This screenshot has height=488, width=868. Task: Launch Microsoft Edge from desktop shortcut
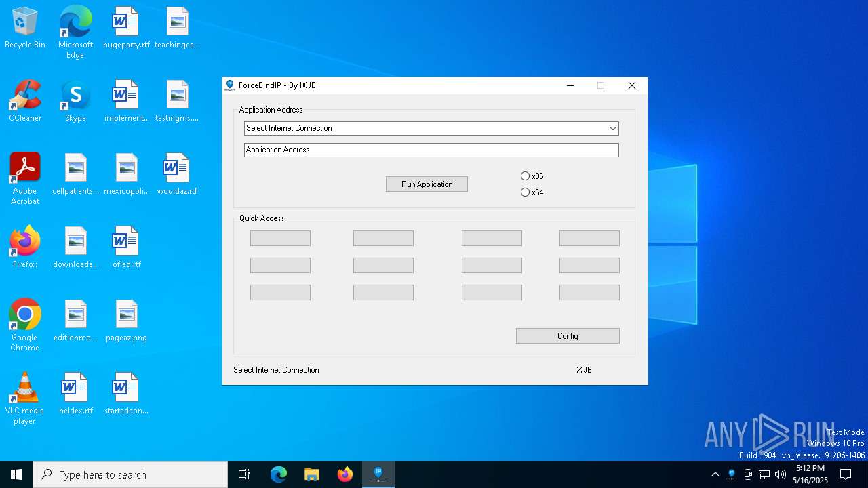point(75,33)
